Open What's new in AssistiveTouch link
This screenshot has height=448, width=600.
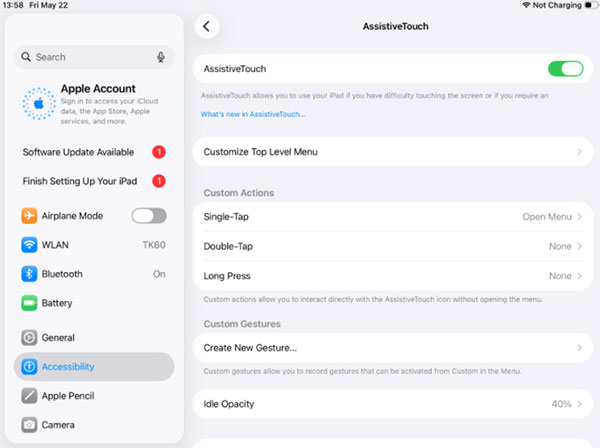pyautogui.click(x=253, y=114)
